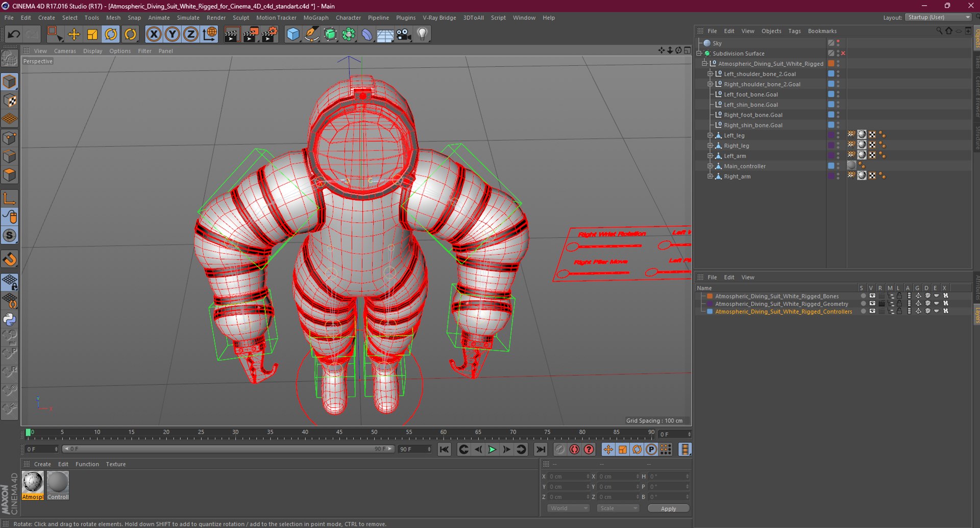
Task: Select the Move tool
Action: (x=73, y=34)
